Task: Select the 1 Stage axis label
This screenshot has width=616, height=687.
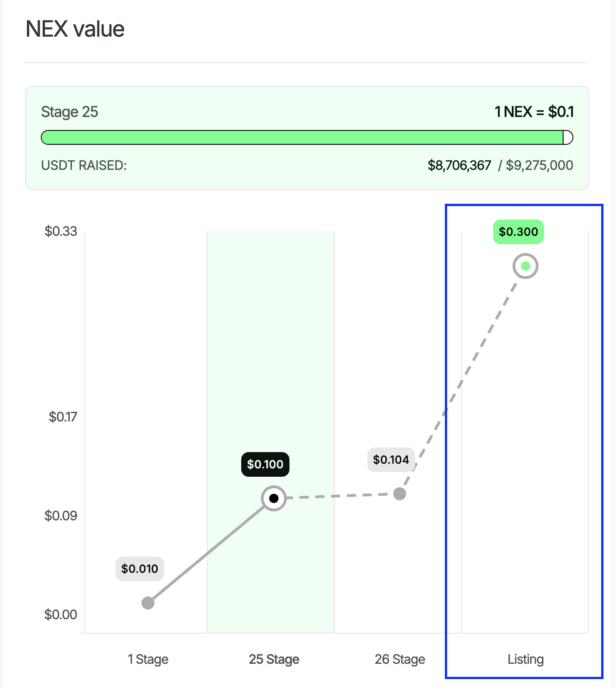Action: pos(148,659)
